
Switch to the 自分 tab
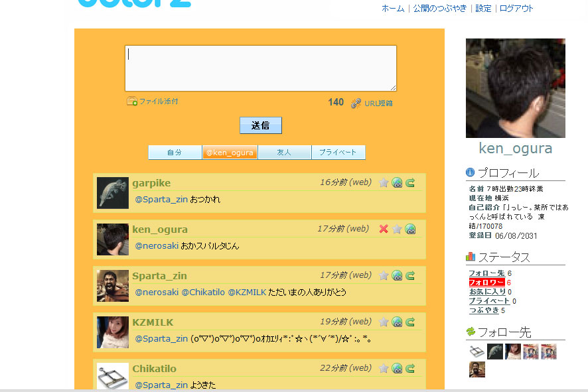pos(175,153)
